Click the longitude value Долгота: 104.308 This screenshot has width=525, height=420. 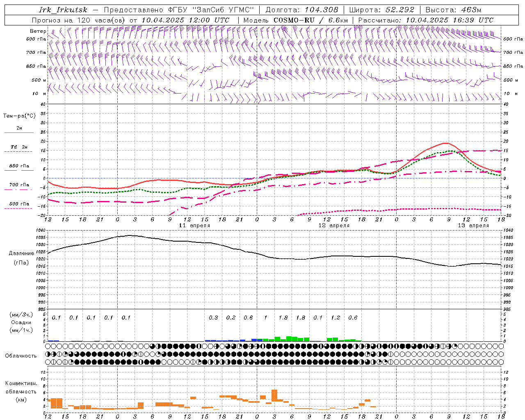[x=302, y=10]
